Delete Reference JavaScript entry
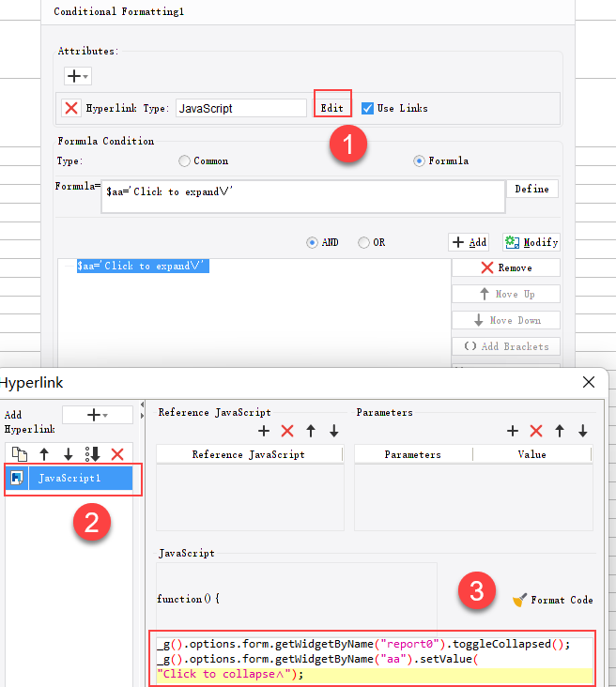The height and width of the screenshot is (687, 616). [287, 431]
